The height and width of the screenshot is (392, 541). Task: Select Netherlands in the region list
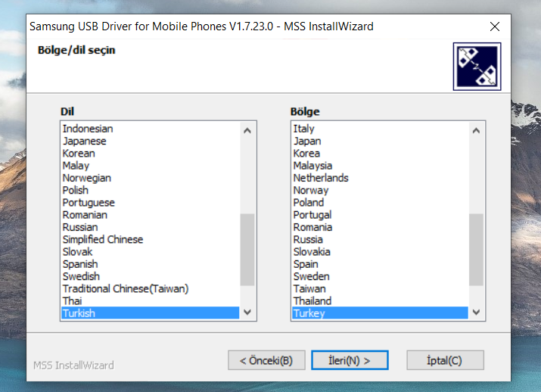pyautogui.click(x=381, y=178)
